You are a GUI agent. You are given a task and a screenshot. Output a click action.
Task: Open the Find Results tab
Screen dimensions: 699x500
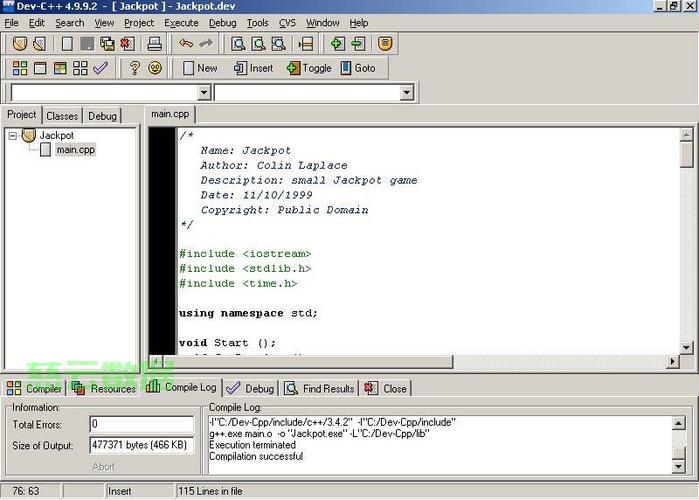(x=320, y=388)
